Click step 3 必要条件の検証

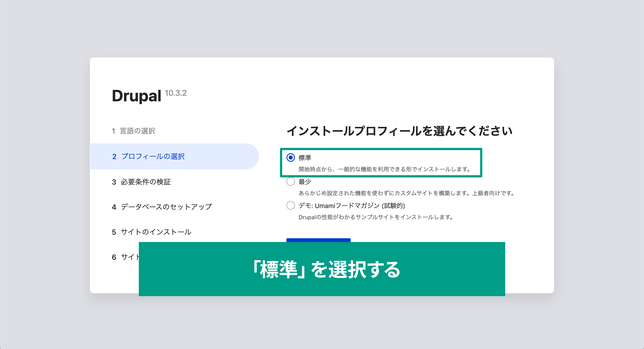(x=142, y=182)
